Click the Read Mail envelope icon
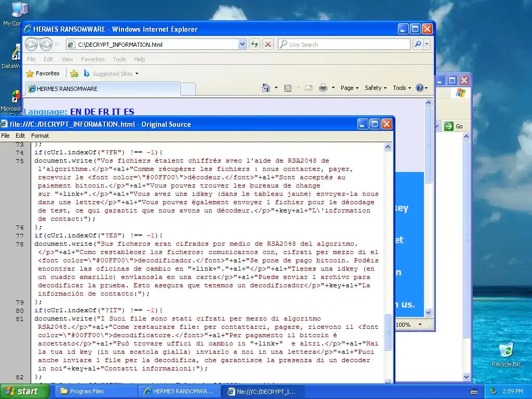 pos(309,88)
